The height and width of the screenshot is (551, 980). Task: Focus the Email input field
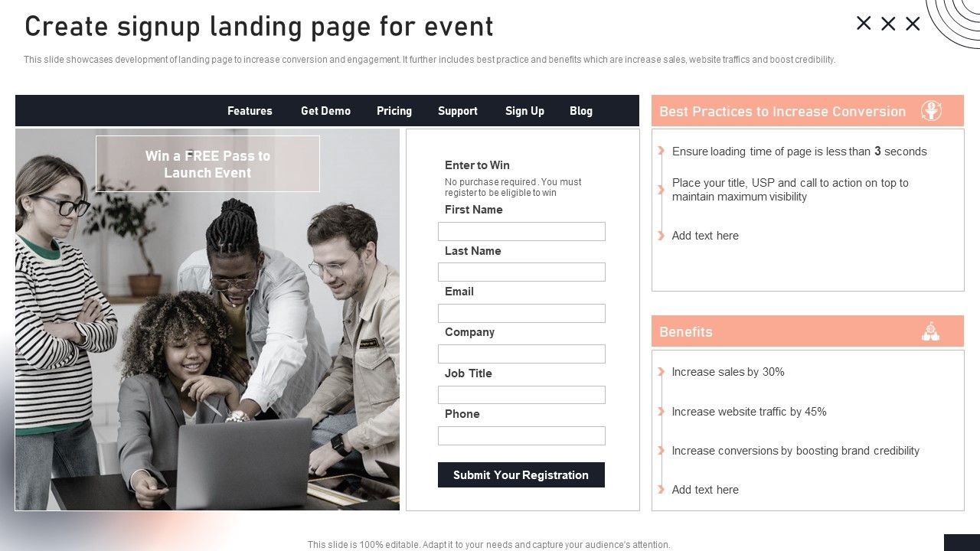(x=521, y=313)
